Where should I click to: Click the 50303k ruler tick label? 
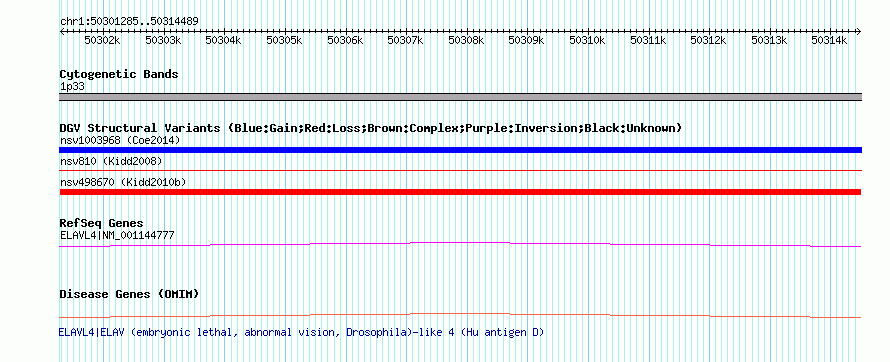[163, 40]
